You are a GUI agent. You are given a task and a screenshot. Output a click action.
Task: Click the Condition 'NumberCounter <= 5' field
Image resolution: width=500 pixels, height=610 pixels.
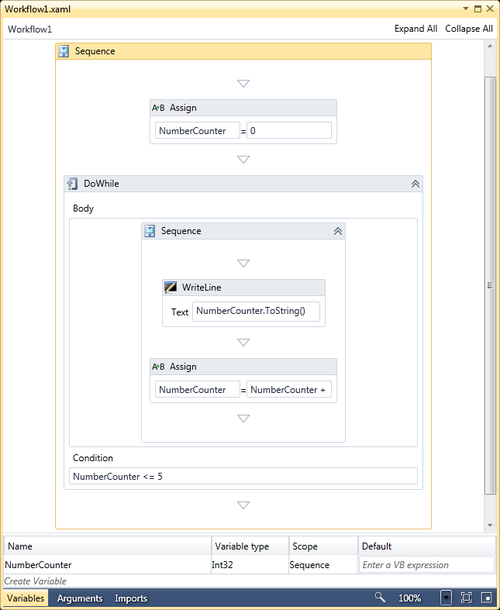pyautogui.click(x=243, y=476)
